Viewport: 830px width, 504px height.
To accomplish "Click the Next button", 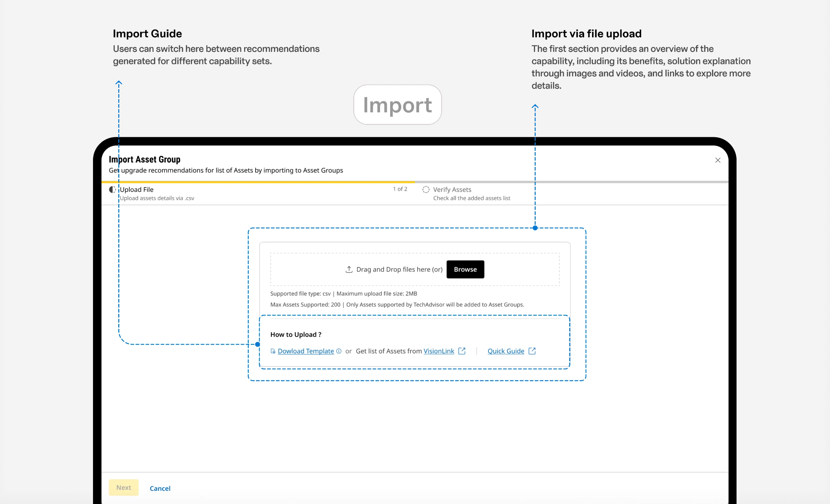I will point(123,487).
